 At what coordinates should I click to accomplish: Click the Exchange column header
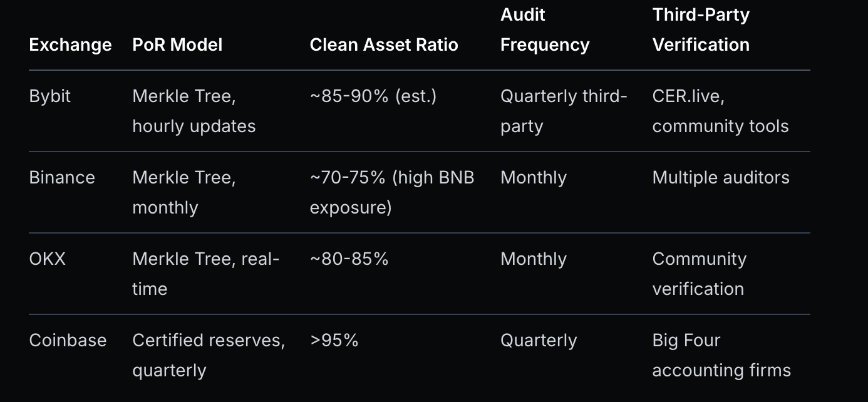[70, 45]
